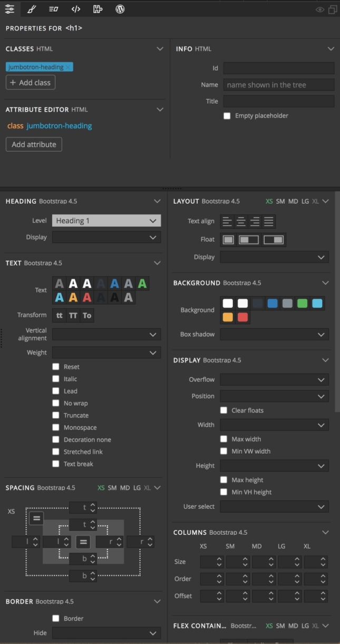Click the Add attribute button
Viewport: 340px width, 644px height.
click(x=34, y=144)
